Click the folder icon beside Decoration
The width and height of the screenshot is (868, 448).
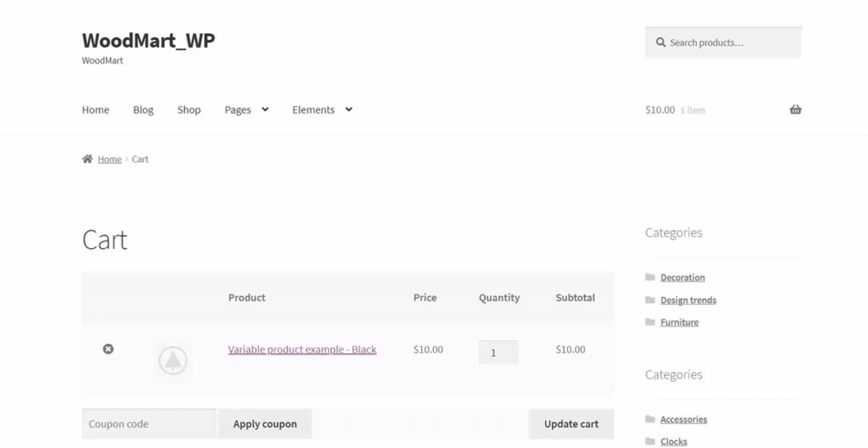[x=650, y=278]
